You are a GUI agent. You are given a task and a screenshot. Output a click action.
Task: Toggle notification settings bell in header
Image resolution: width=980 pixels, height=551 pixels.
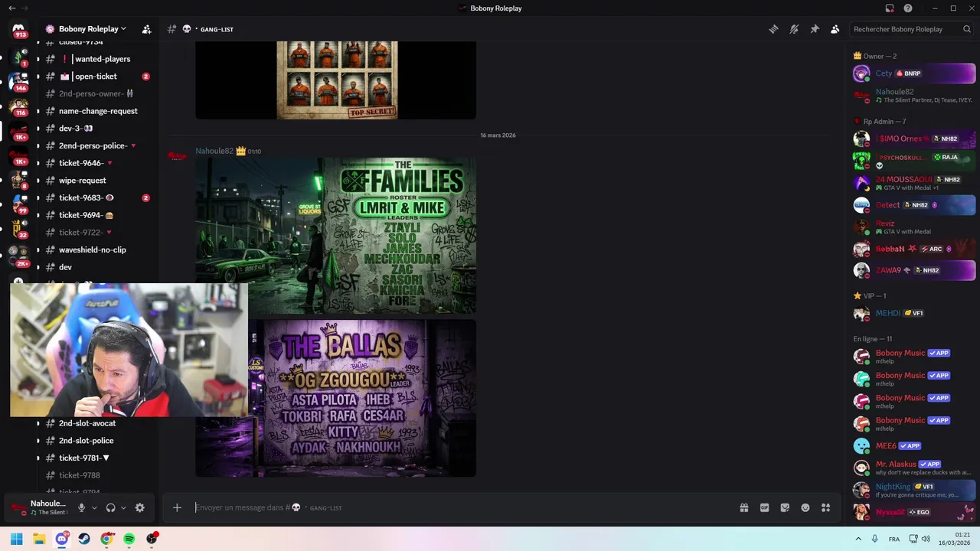[794, 29]
